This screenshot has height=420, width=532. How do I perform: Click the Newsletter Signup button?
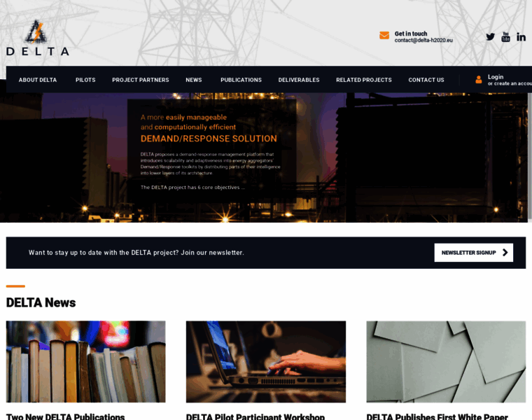click(x=474, y=253)
